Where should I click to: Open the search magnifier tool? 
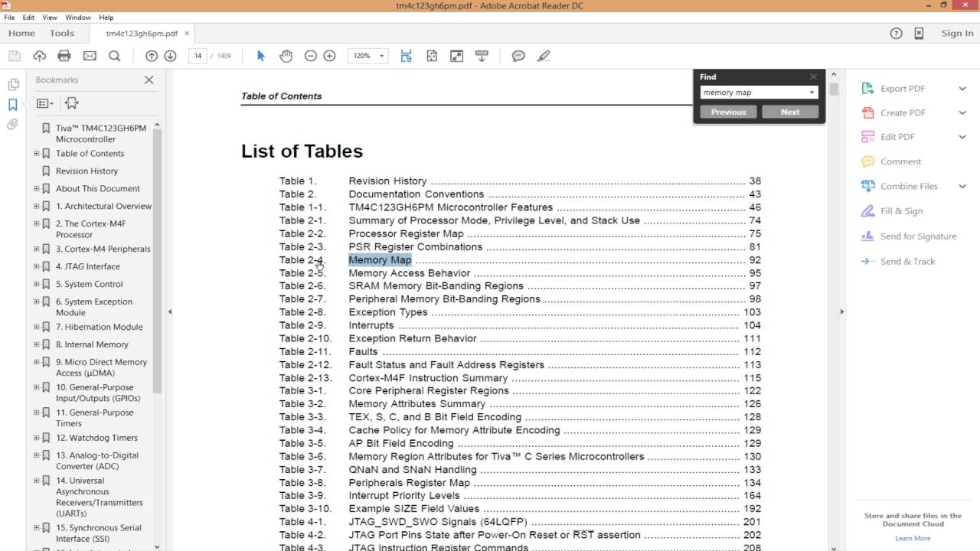(115, 56)
